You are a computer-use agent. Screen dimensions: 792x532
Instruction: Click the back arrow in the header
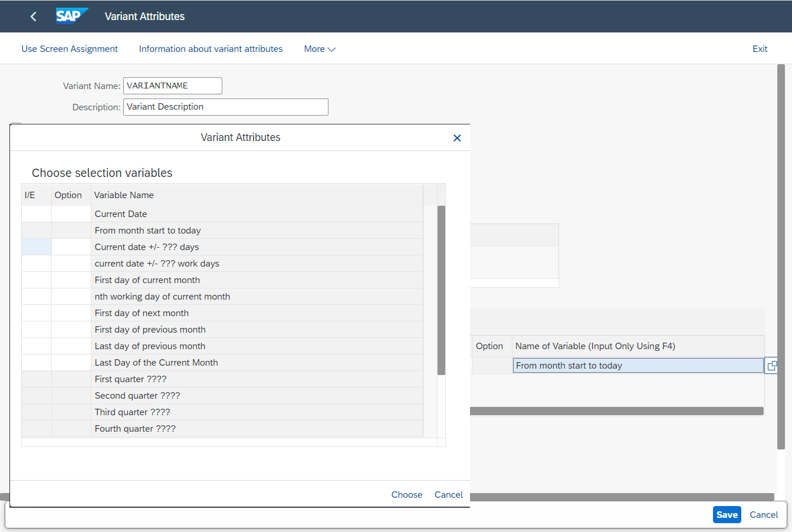33,16
